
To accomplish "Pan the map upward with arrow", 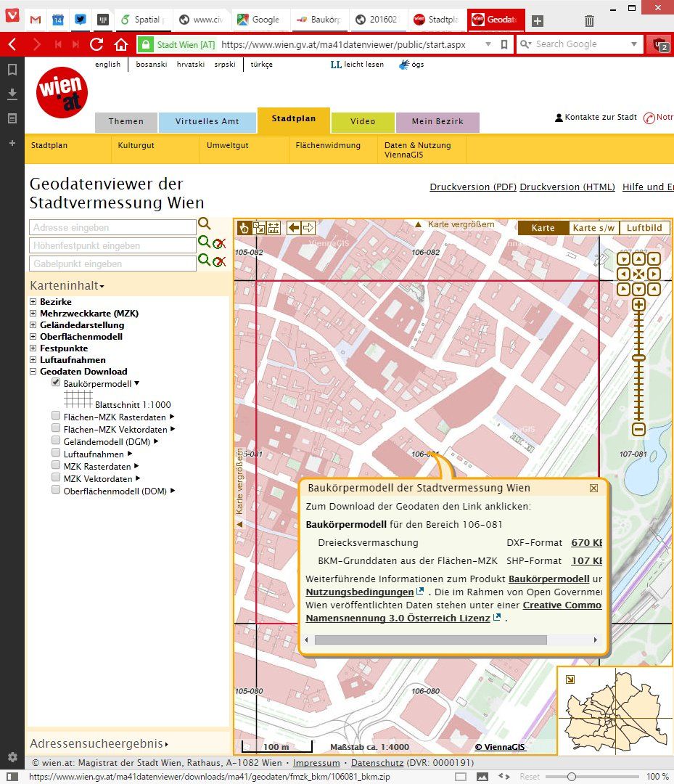I will click(x=638, y=259).
